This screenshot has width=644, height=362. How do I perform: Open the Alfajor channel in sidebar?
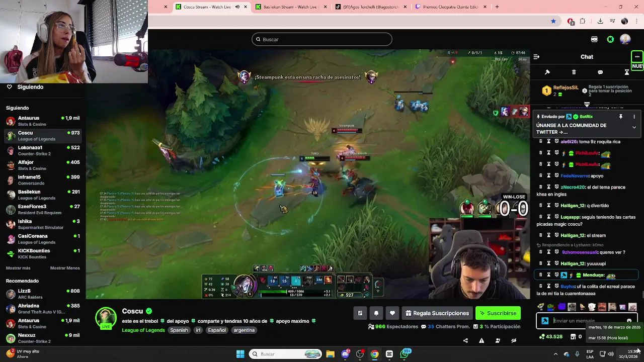pyautogui.click(x=43, y=165)
